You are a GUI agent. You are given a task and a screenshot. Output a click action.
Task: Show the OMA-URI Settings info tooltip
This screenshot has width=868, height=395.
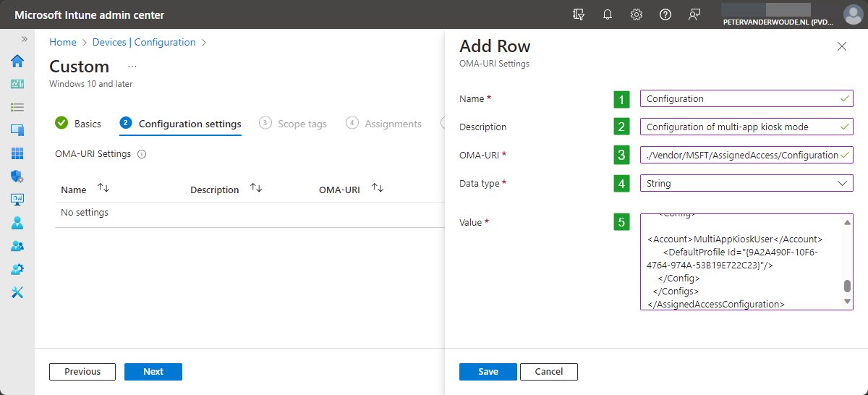point(142,154)
